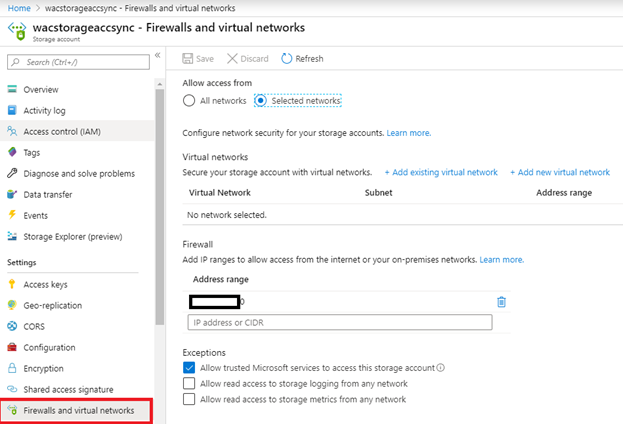
Task: Click the Virtual Network column header
Action: [220, 193]
